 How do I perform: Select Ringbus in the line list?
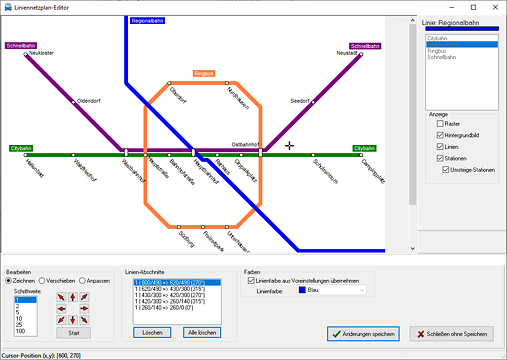462,51
